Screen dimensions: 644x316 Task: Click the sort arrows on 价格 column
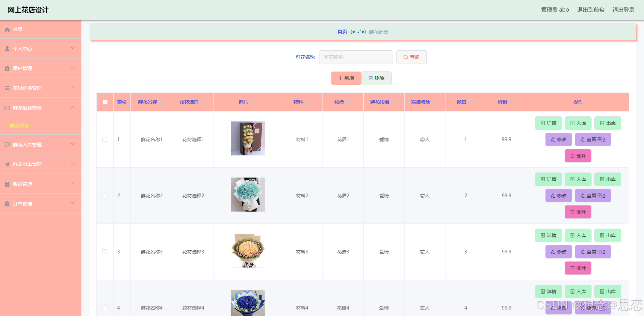[512, 102]
